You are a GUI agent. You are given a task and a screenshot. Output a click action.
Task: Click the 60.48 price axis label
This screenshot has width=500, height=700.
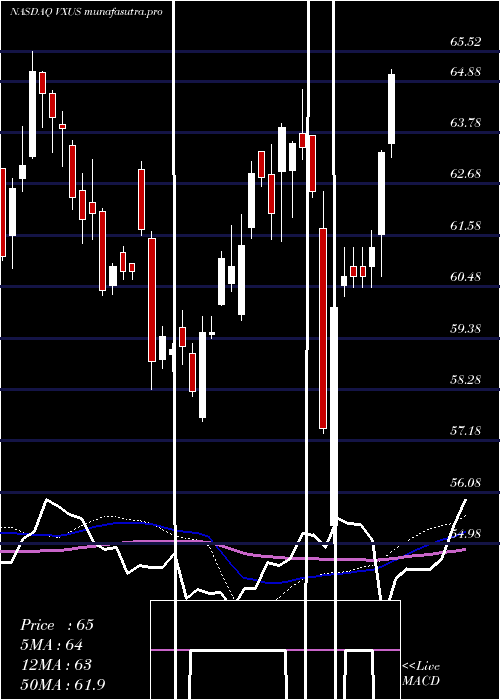(x=466, y=277)
